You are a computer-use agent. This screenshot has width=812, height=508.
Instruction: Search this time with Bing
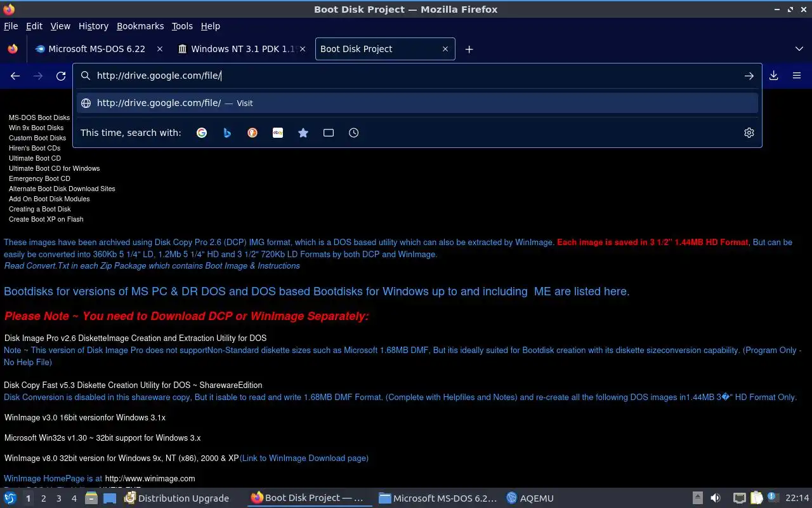(227, 133)
